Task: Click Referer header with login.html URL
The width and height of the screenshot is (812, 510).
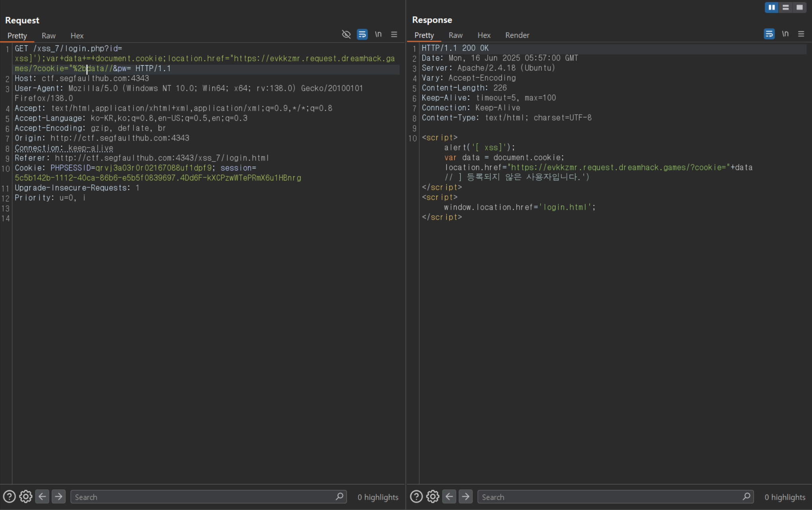Action: (142, 158)
